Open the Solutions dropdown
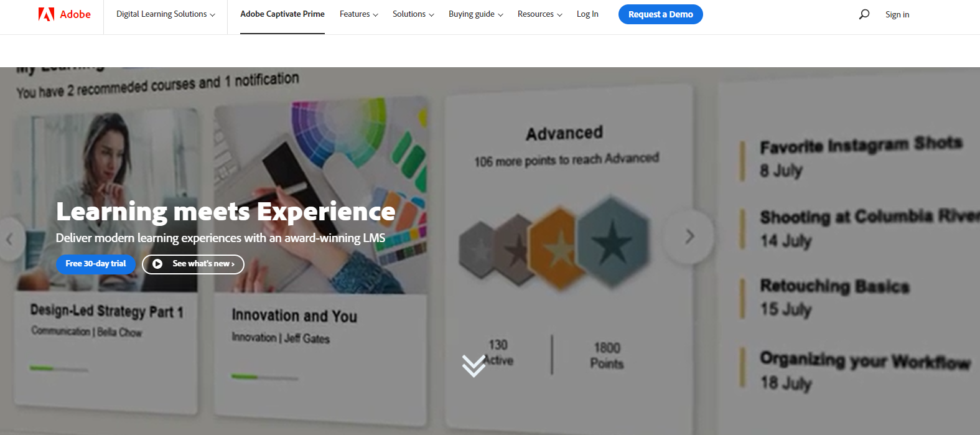 pos(413,14)
